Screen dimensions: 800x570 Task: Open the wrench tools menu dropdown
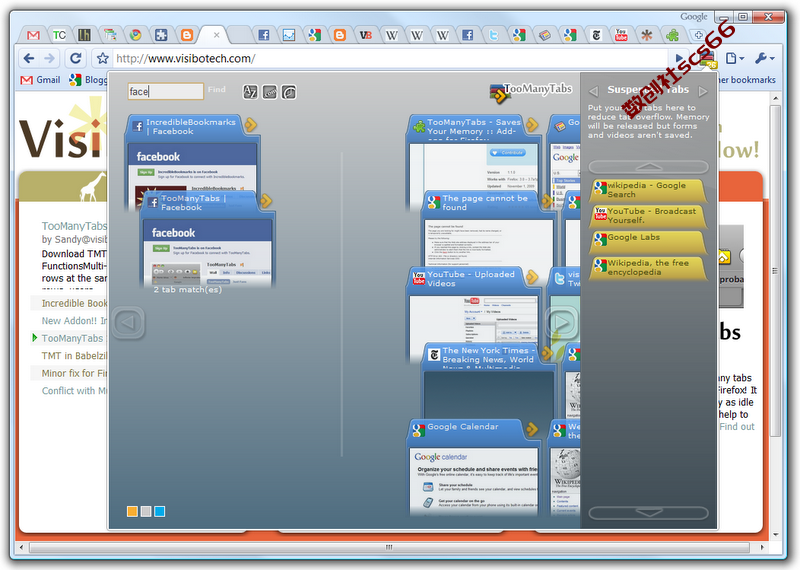(764, 58)
